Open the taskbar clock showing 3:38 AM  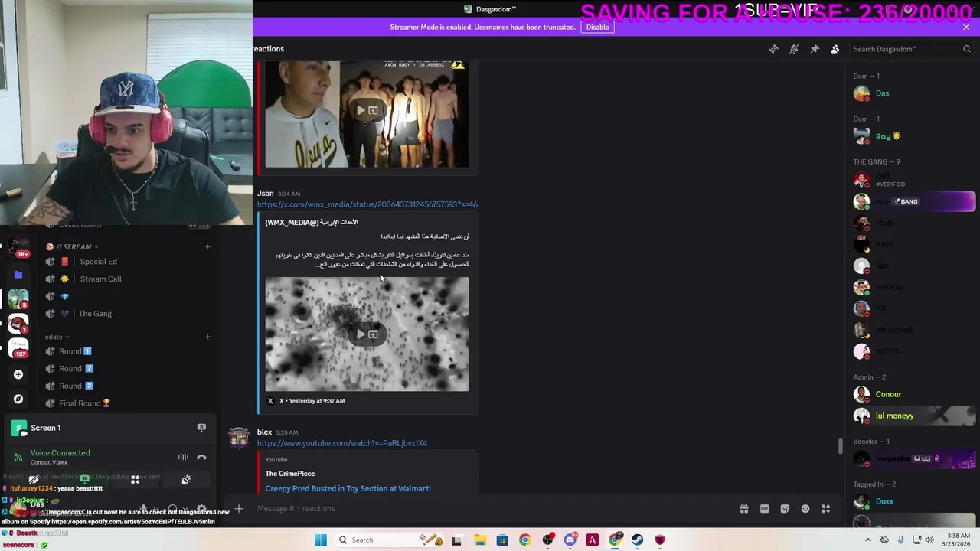[x=959, y=540]
